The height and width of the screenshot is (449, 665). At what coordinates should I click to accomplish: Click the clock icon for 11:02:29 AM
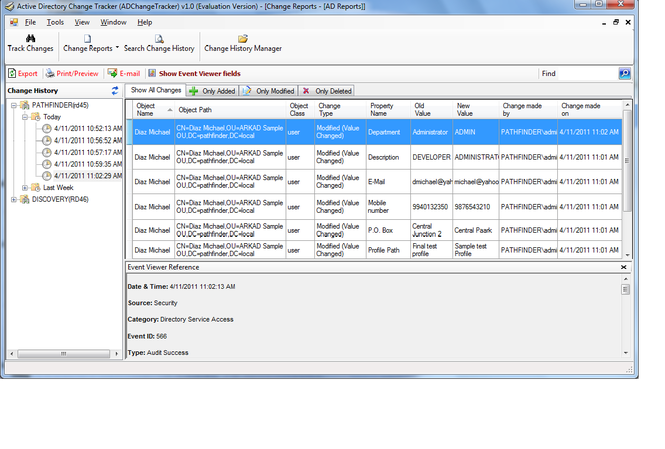47,176
